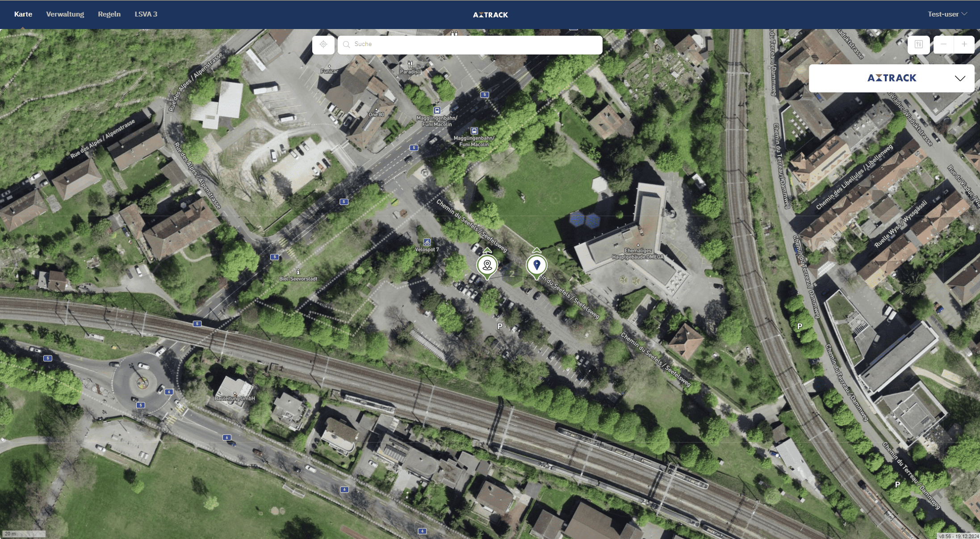Viewport: 980px width, 539px height.
Task: Click the Biel-Seevorstadt info point icon
Action: point(298,272)
